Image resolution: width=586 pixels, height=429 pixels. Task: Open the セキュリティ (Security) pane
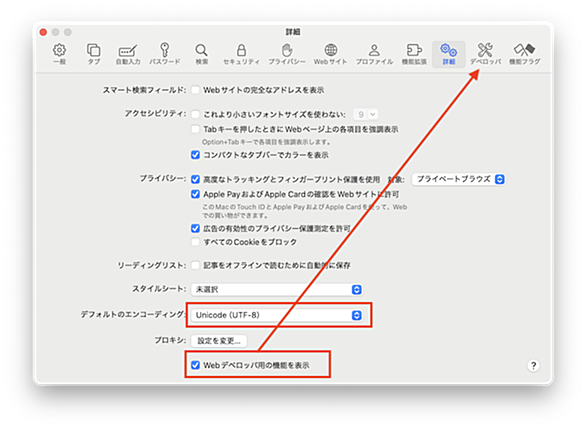(x=241, y=54)
